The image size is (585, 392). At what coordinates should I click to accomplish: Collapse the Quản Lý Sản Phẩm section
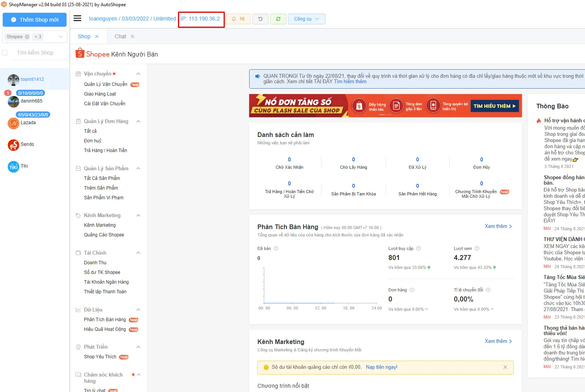point(138,169)
